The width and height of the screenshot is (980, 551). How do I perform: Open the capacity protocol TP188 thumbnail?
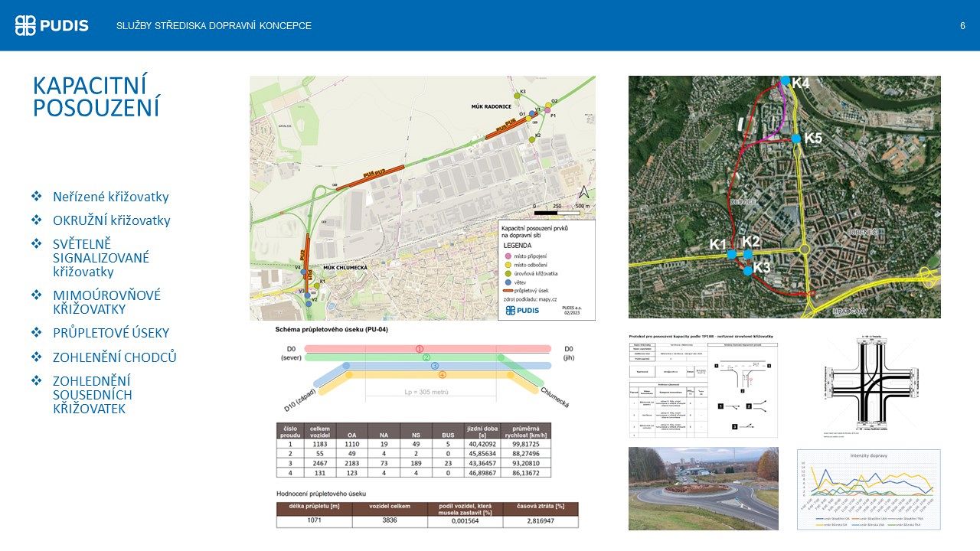tap(703, 386)
